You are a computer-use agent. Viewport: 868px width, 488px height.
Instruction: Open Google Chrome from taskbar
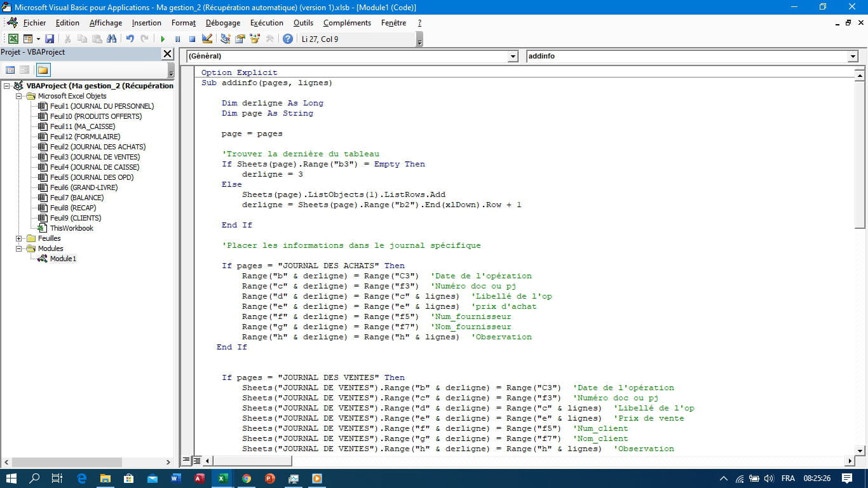tap(247, 478)
